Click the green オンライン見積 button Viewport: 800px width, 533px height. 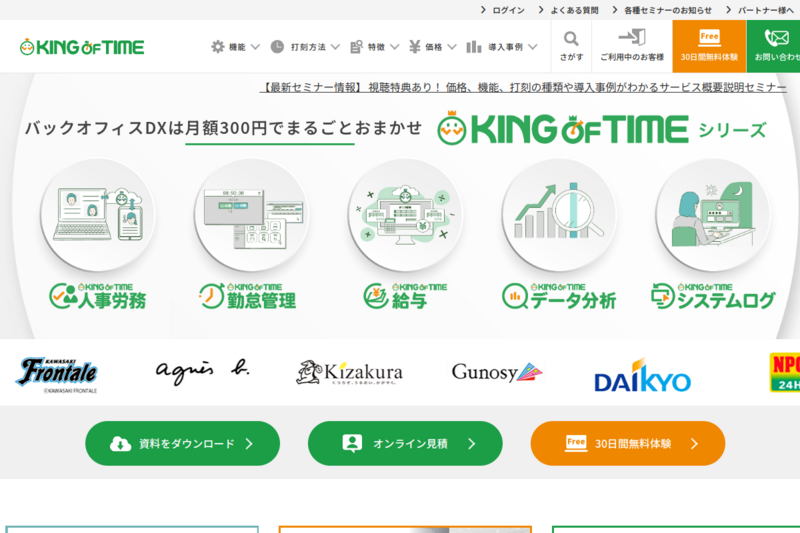point(405,443)
